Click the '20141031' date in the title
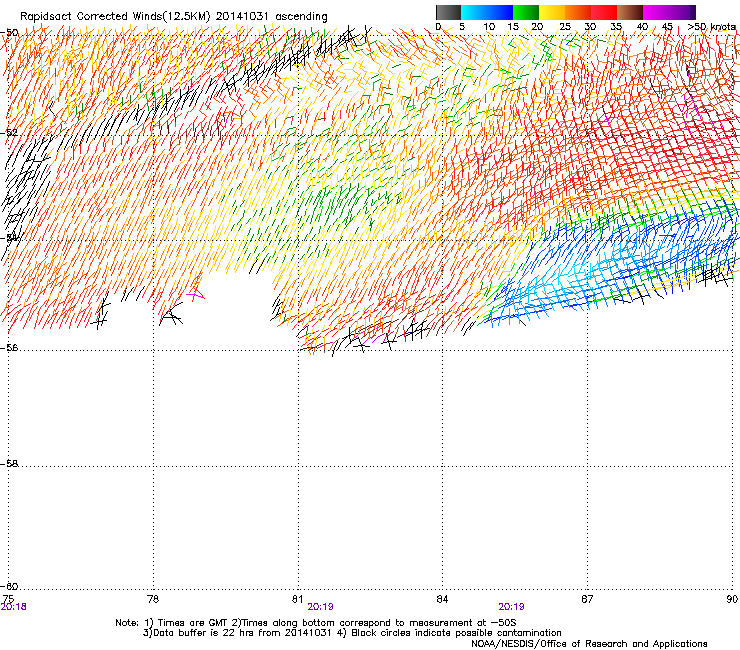Viewport: 740px width, 650px height. tap(242, 17)
